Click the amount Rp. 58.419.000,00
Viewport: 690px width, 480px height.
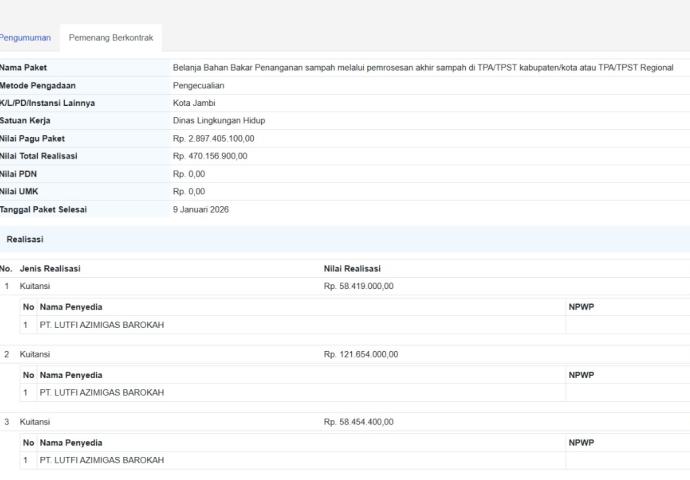click(359, 286)
